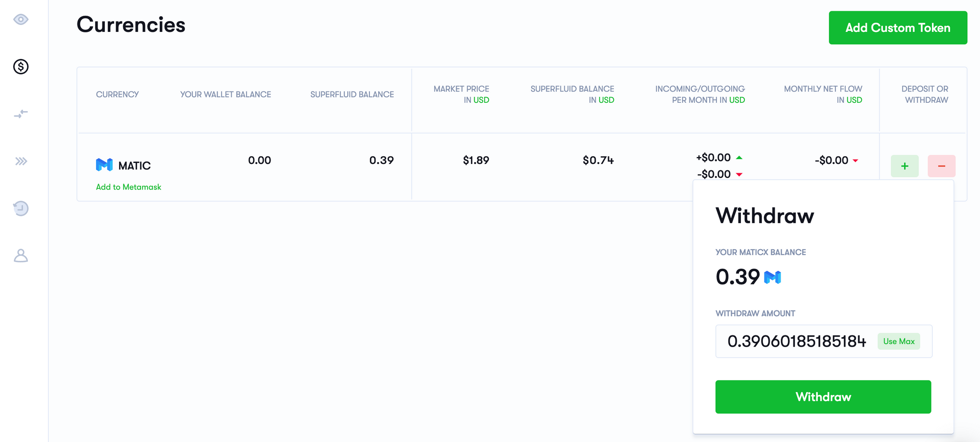980x442 pixels.
Task: Click the Add Custom Token button
Action: tap(898, 28)
